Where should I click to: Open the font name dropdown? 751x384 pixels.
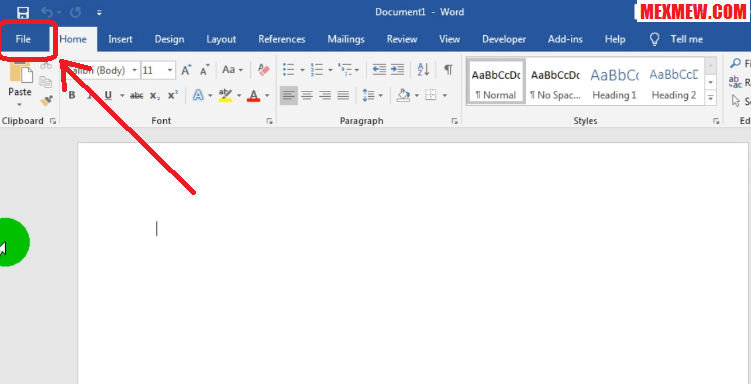point(135,70)
